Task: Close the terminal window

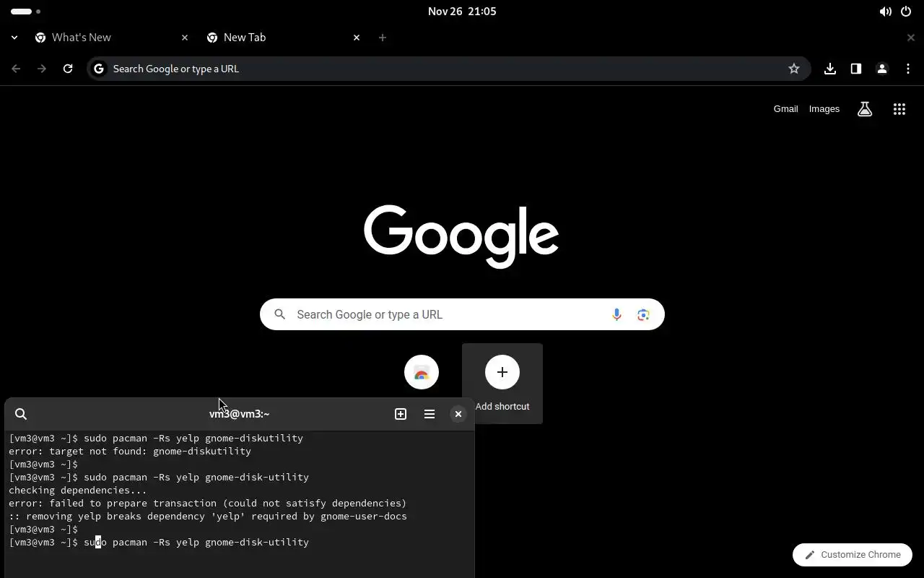Action: [458, 414]
